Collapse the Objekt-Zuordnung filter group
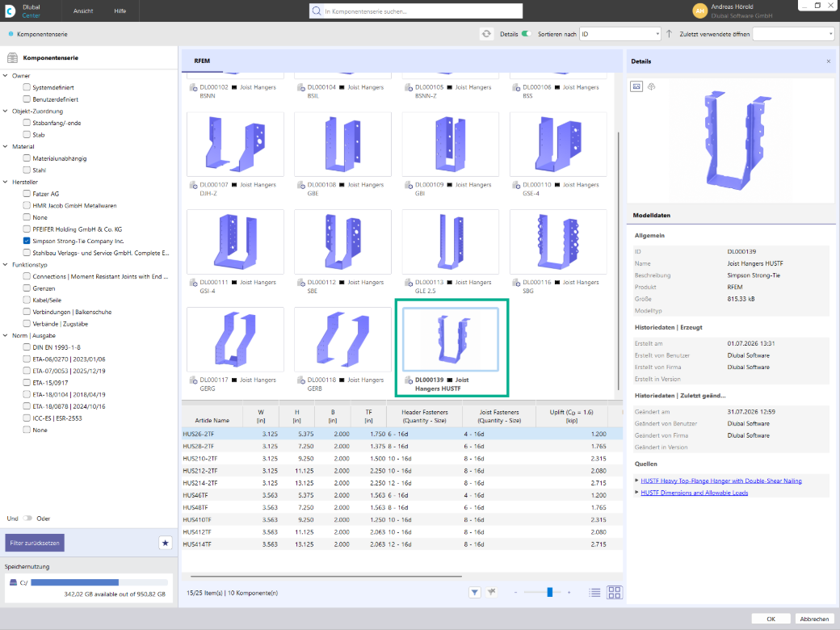 pyautogui.click(x=6, y=111)
